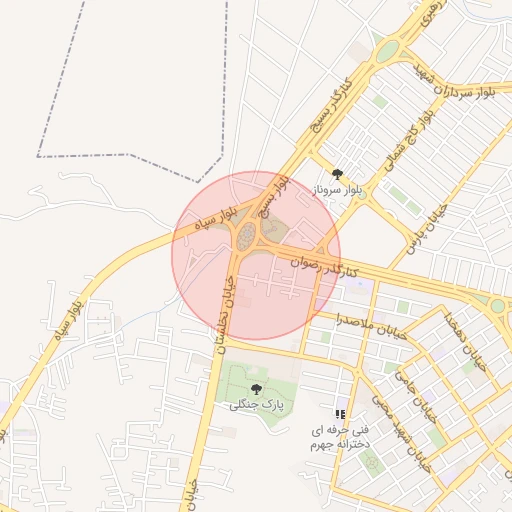Click the بلوار سرداران شهید label
The height and width of the screenshot is (512, 512).
pyautogui.click(x=454, y=81)
